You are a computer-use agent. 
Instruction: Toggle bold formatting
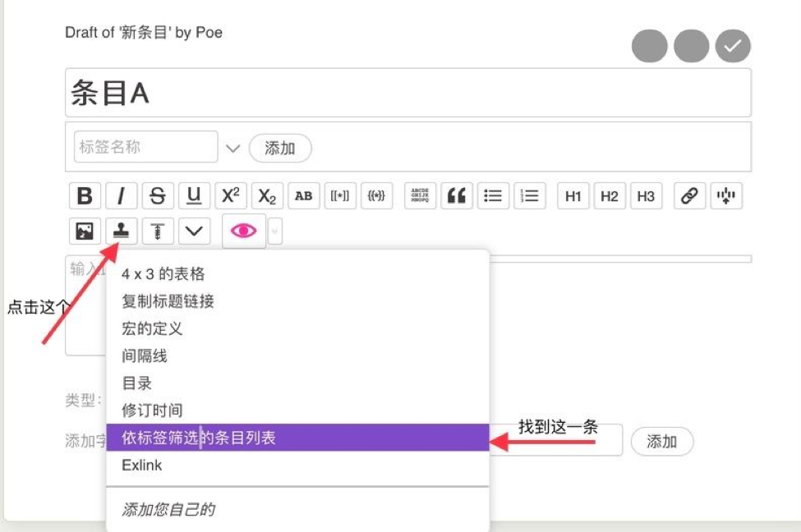click(x=85, y=196)
